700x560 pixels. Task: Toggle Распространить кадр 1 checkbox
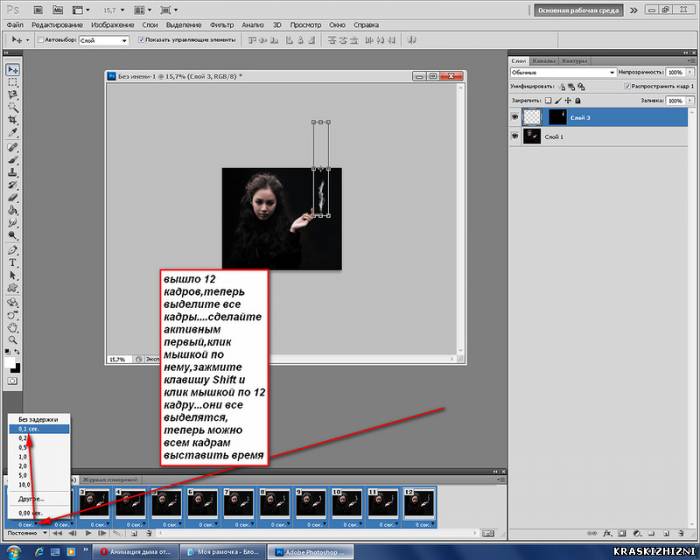(627, 86)
